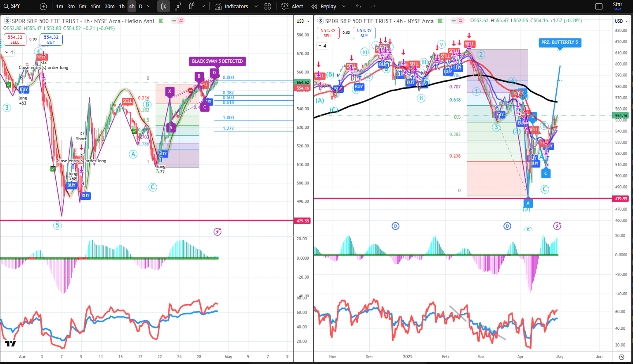The image size is (633, 364).
Task: Click the S symbol logo on the 4h chart
Action: pos(320,21)
